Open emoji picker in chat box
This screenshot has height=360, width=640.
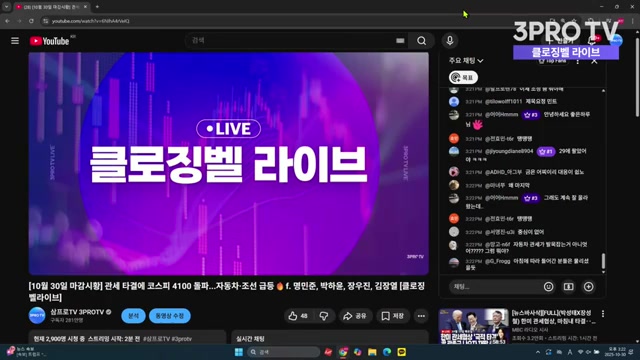click(x=548, y=287)
